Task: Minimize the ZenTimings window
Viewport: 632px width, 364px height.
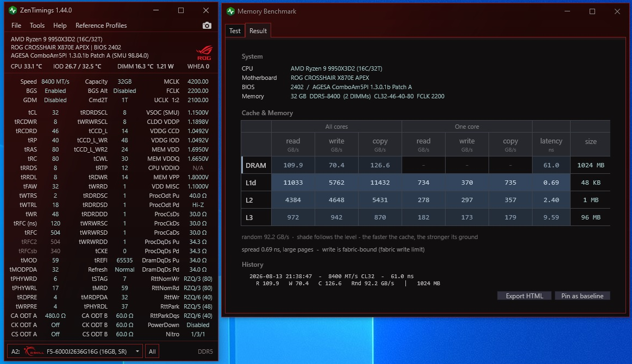Action: click(156, 10)
